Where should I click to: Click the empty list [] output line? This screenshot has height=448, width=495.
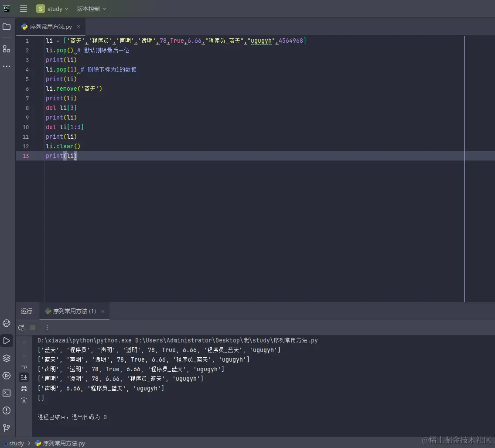click(41, 398)
